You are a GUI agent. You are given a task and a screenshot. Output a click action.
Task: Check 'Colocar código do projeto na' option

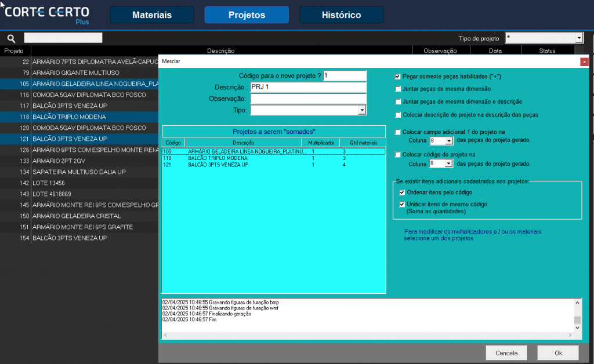pos(397,154)
